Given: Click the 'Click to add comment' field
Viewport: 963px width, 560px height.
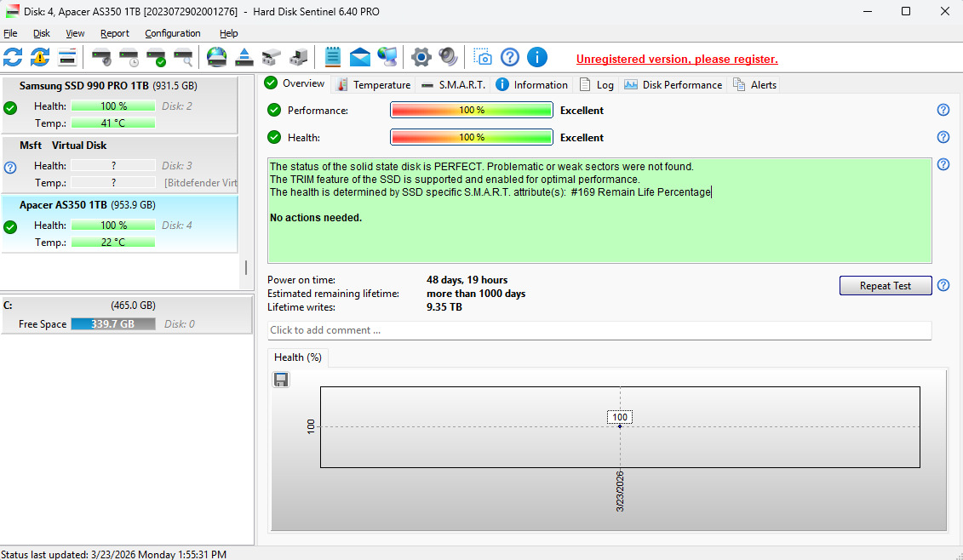Looking at the screenshot, I should click(599, 330).
